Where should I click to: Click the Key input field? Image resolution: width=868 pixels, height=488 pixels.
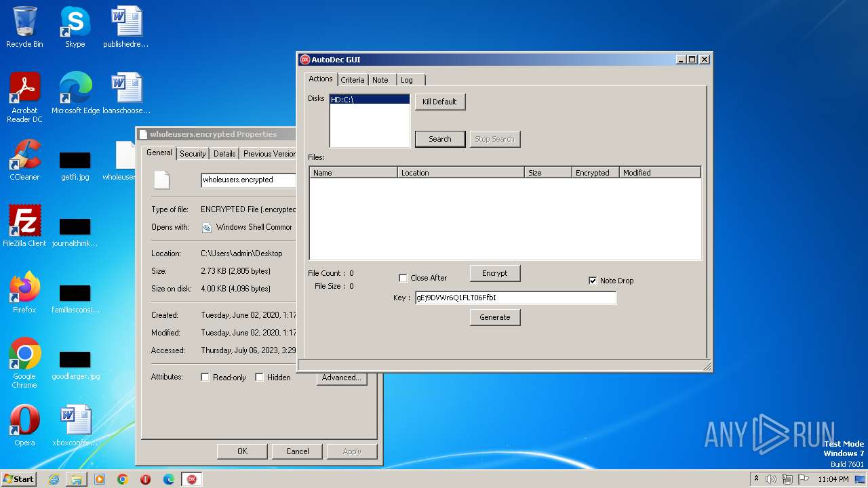[x=515, y=298]
